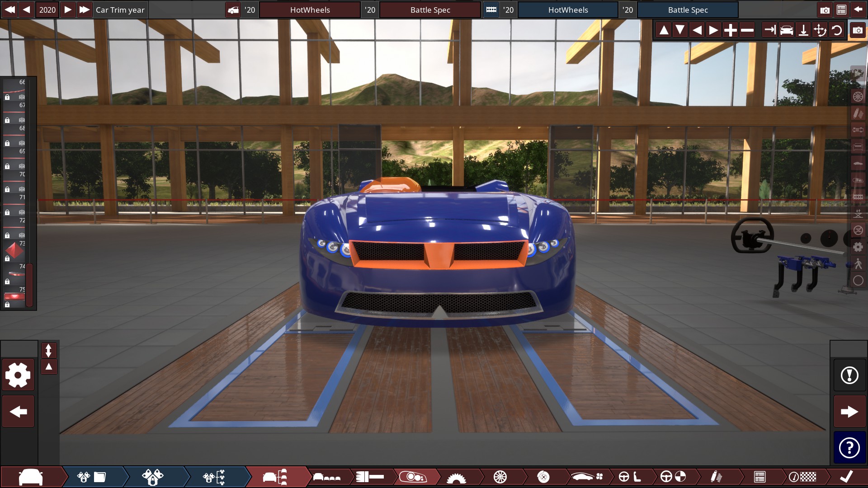Toggle lock on fixture 73

pos(7,258)
